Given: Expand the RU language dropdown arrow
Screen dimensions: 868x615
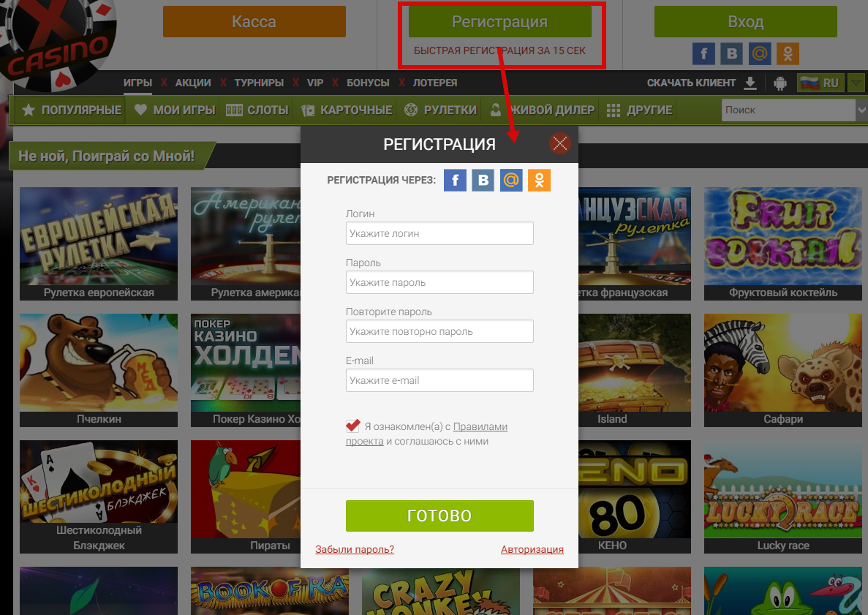Looking at the screenshot, I should pyautogui.click(x=856, y=83).
